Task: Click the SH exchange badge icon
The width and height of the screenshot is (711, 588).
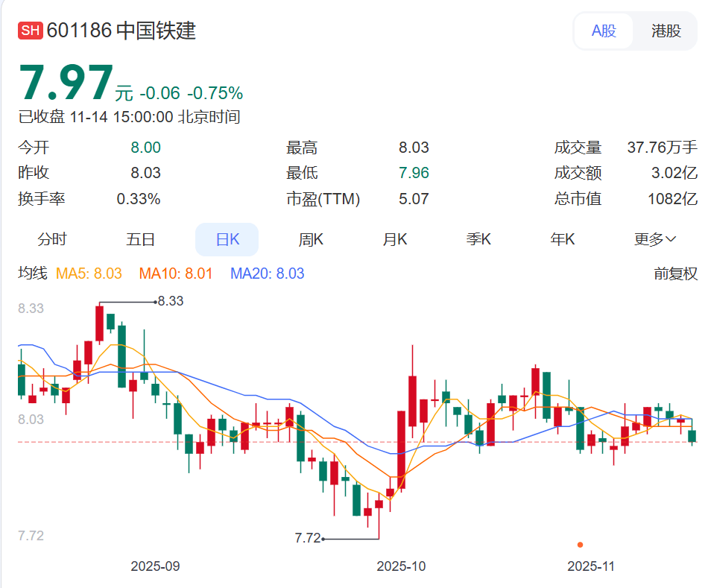Action: point(31,31)
